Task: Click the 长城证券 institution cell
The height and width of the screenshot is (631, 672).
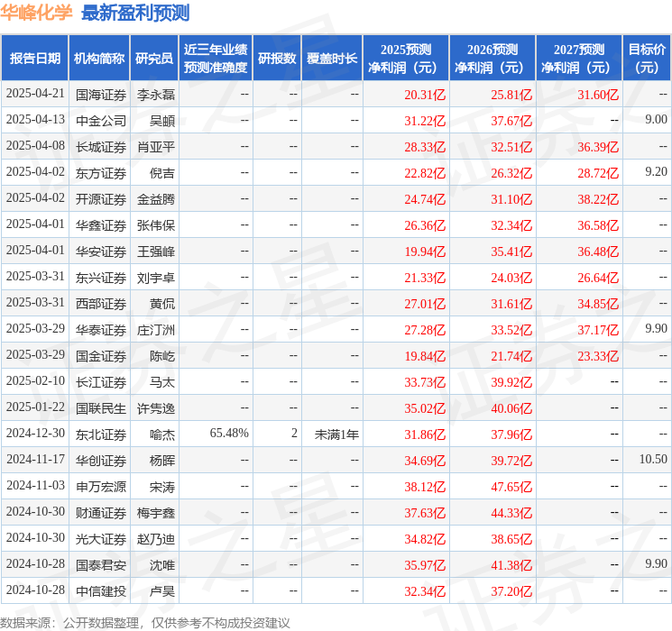Action: click(101, 147)
